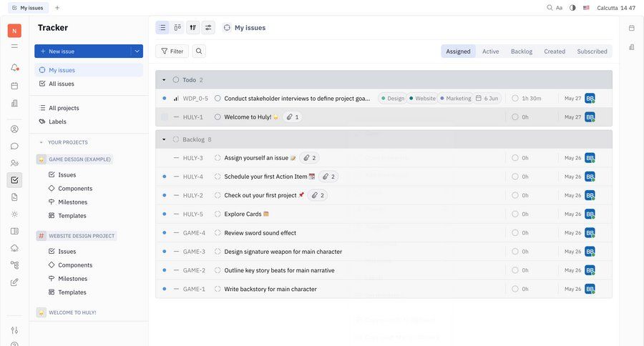This screenshot has height=346, width=644.
Task: Collapse the Backlog group
Action: 164,139
